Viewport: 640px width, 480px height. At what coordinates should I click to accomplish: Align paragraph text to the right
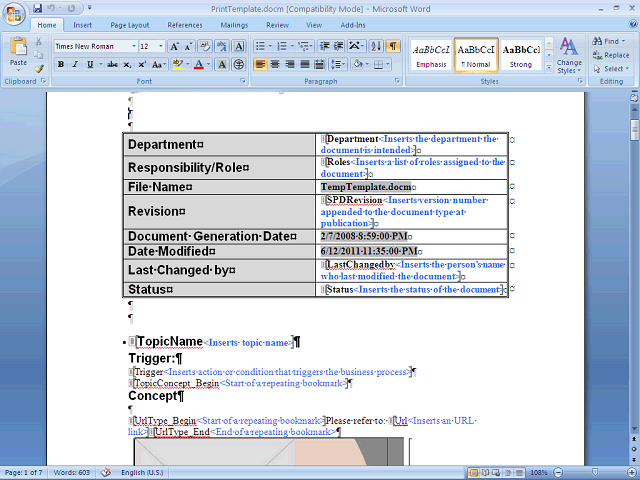click(x=290, y=64)
